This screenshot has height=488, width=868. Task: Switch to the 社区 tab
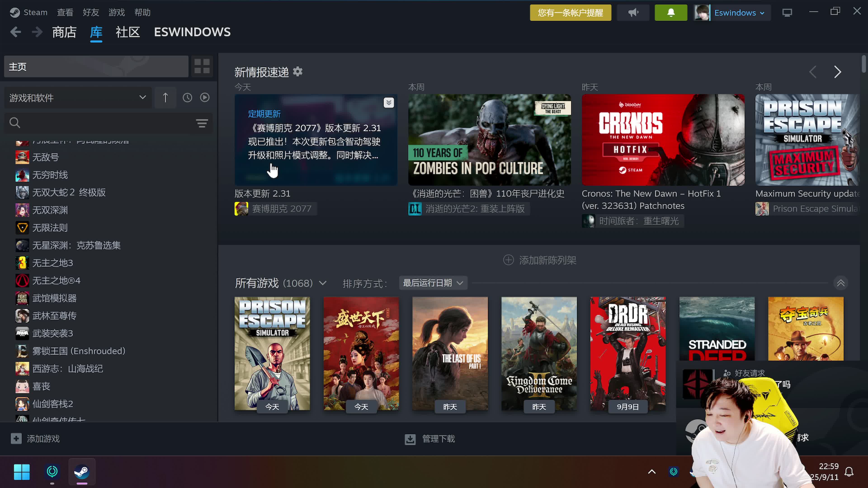coord(128,32)
